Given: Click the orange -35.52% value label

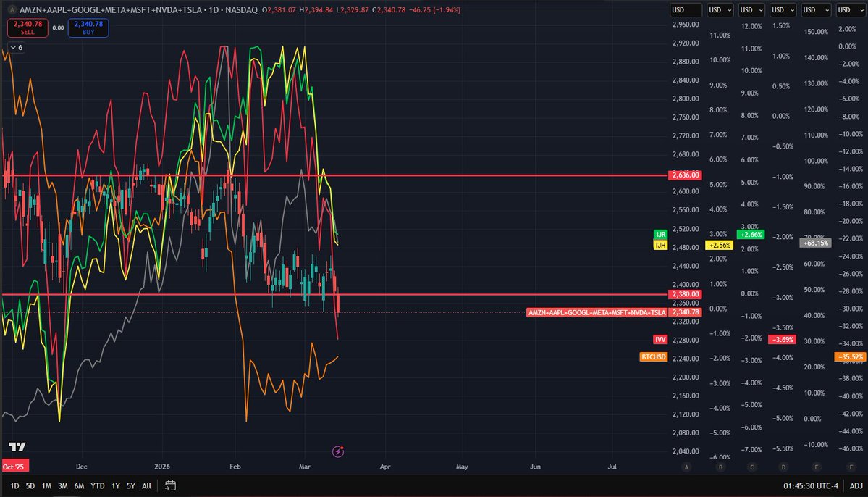Looking at the screenshot, I should pos(850,357).
